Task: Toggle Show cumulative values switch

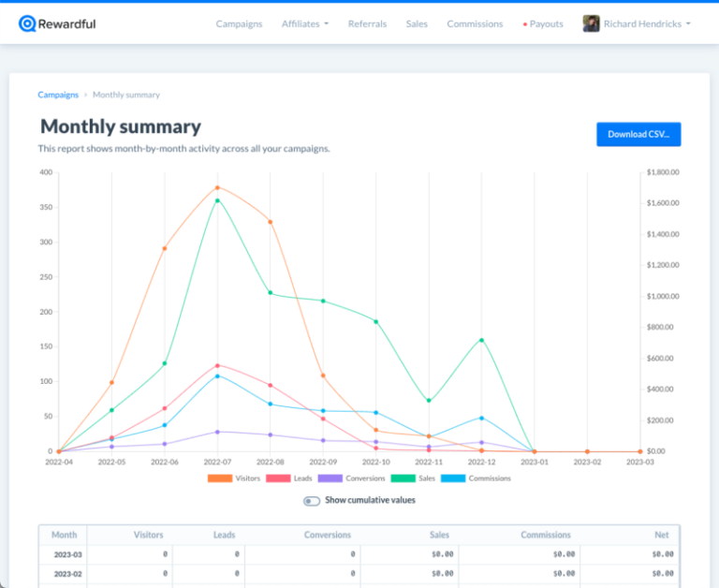Action: 312,500
